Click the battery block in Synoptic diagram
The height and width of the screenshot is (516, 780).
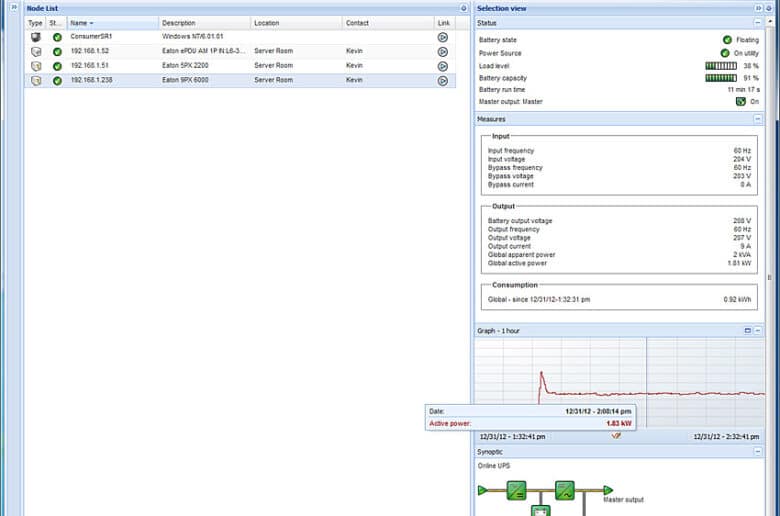pyautogui.click(x=540, y=511)
